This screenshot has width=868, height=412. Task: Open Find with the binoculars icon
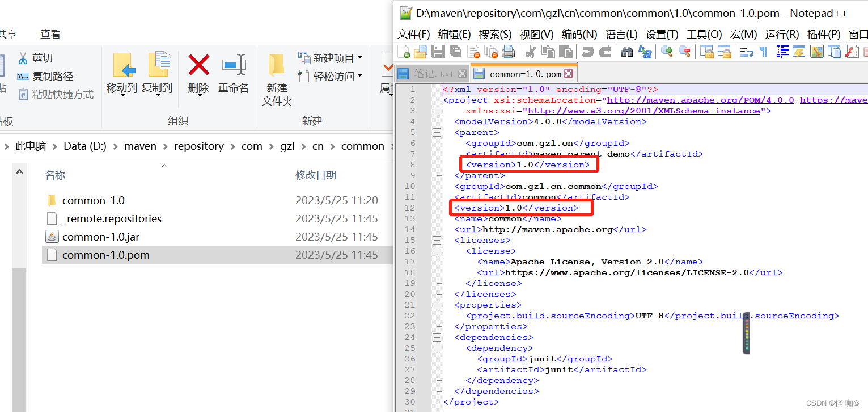click(x=627, y=52)
